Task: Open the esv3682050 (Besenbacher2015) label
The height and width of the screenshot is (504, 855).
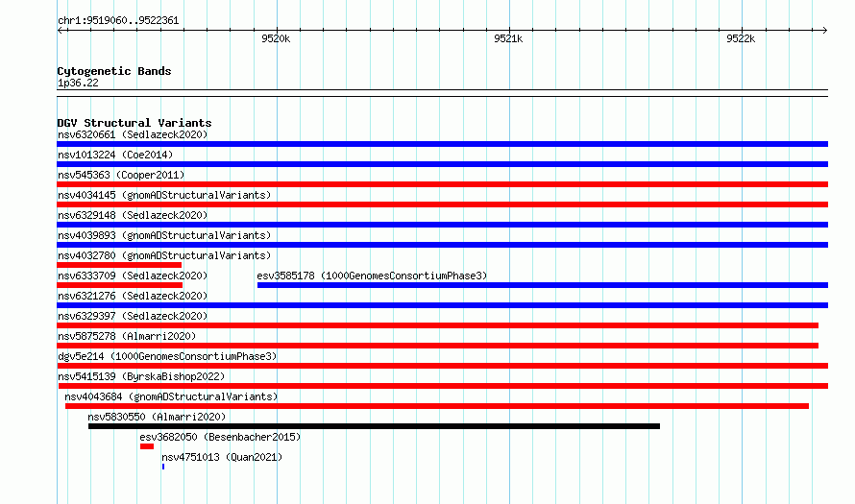Action: tap(220, 437)
